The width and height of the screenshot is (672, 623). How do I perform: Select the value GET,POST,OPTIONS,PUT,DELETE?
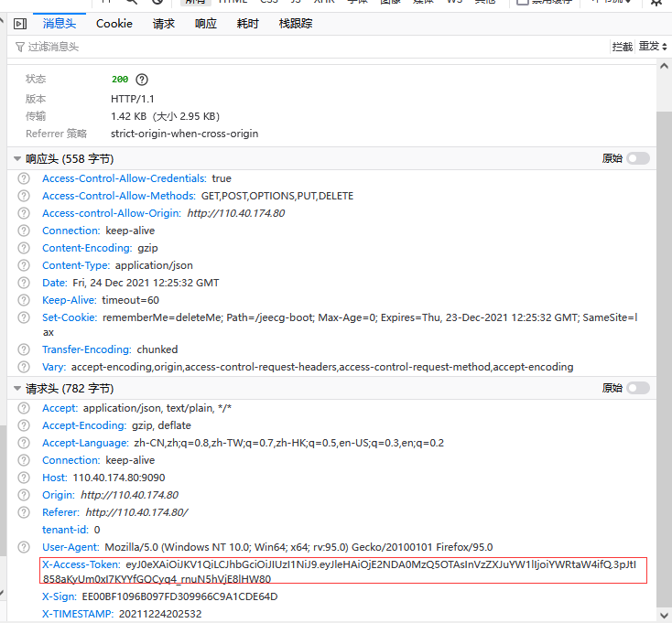tap(277, 196)
